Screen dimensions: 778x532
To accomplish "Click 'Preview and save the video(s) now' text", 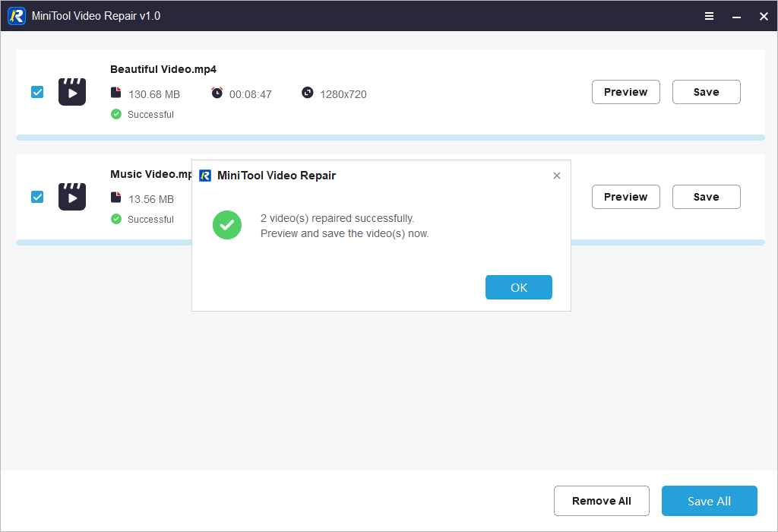I will tap(344, 233).
